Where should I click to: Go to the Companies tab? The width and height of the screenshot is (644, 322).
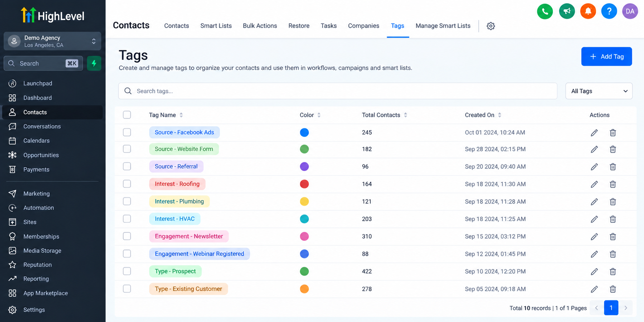(363, 26)
